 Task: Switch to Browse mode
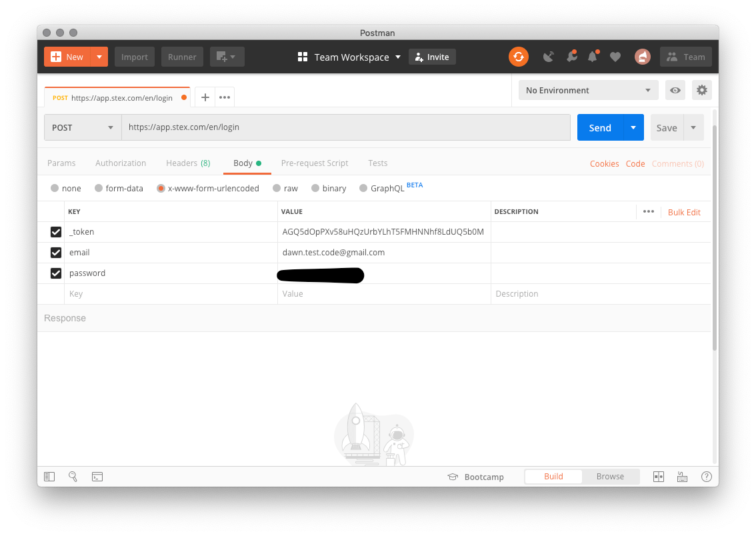coord(610,476)
